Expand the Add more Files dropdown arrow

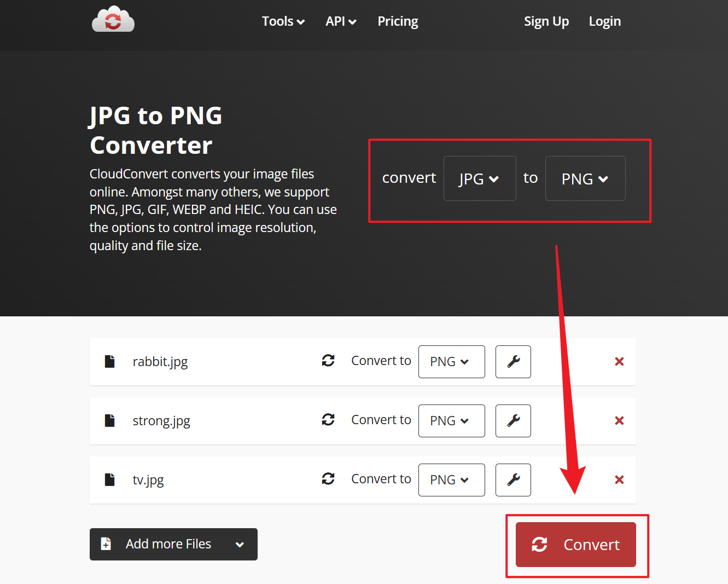pos(239,544)
